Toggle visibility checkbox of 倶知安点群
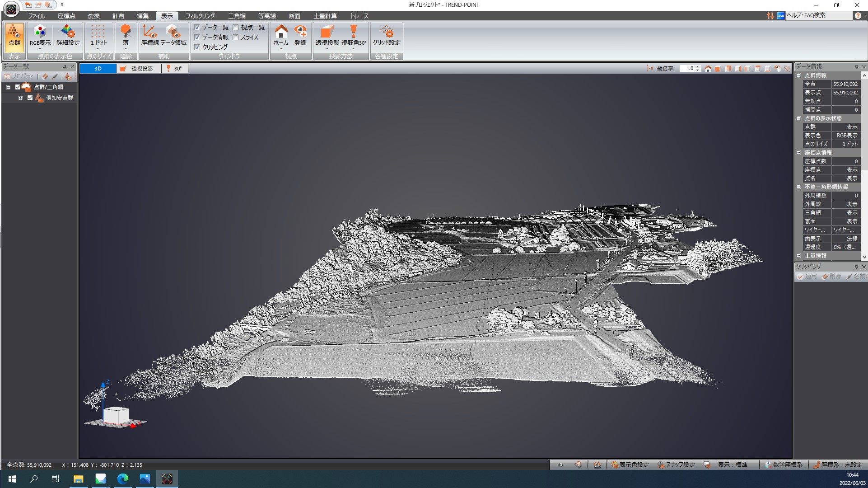This screenshot has height=488, width=868. tap(30, 98)
